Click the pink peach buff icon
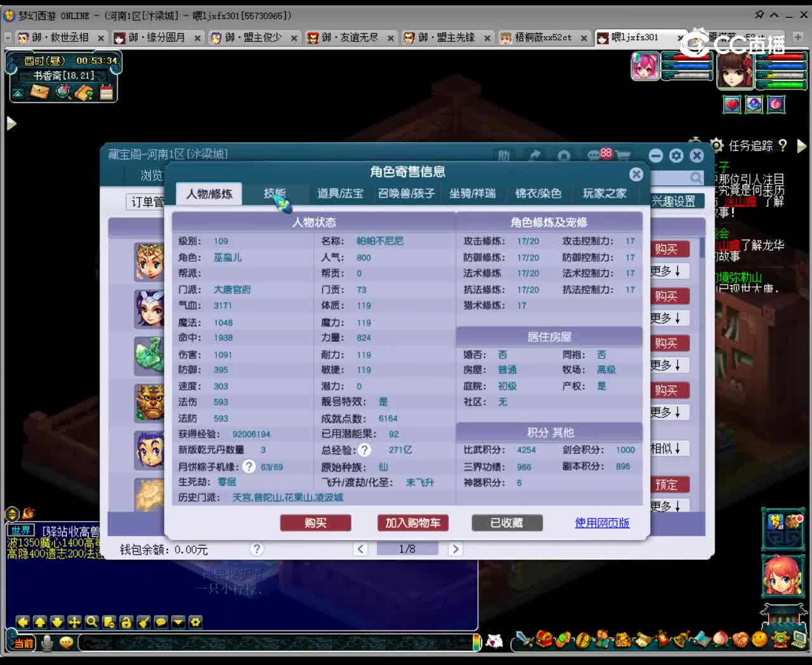This screenshot has height=665, width=812. pos(776,104)
